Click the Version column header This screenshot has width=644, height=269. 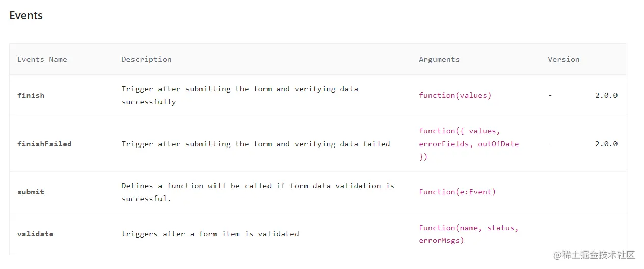coord(563,59)
